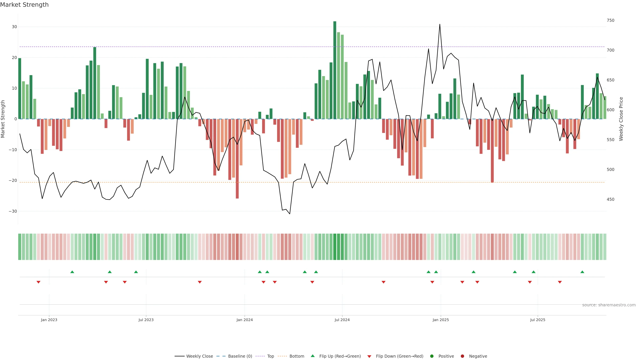The width and height of the screenshot is (644, 362).
Task: Click Weekly Close Price axis title
Action: pyautogui.click(x=621, y=119)
